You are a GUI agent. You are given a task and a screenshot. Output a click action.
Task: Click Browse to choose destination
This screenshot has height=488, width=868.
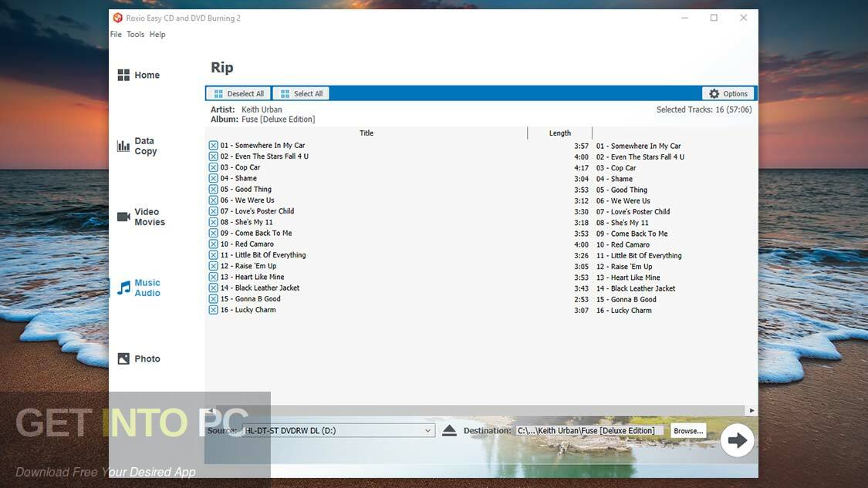tap(688, 430)
